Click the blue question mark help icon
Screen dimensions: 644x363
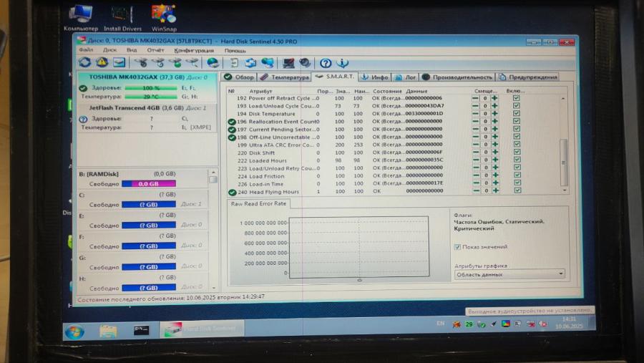tap(326, 63)
